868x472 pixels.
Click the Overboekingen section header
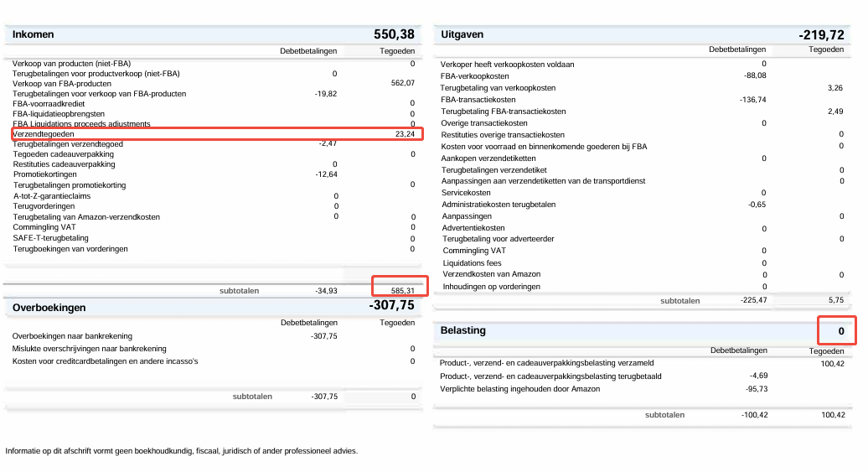49,308
